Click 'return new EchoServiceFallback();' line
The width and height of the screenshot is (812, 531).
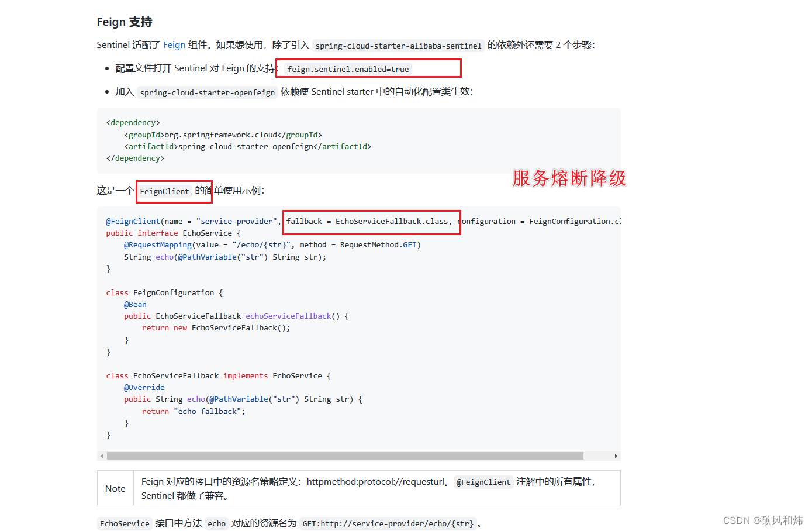point(216,328)
